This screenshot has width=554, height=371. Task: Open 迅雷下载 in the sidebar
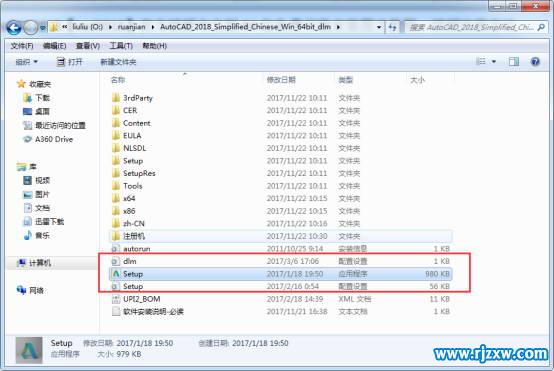(43, 222)
